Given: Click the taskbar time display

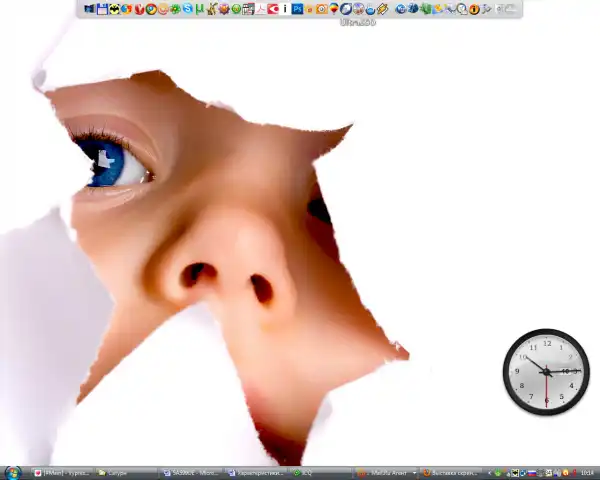Looking at the screenshot, I should click(x=587, y=472).
